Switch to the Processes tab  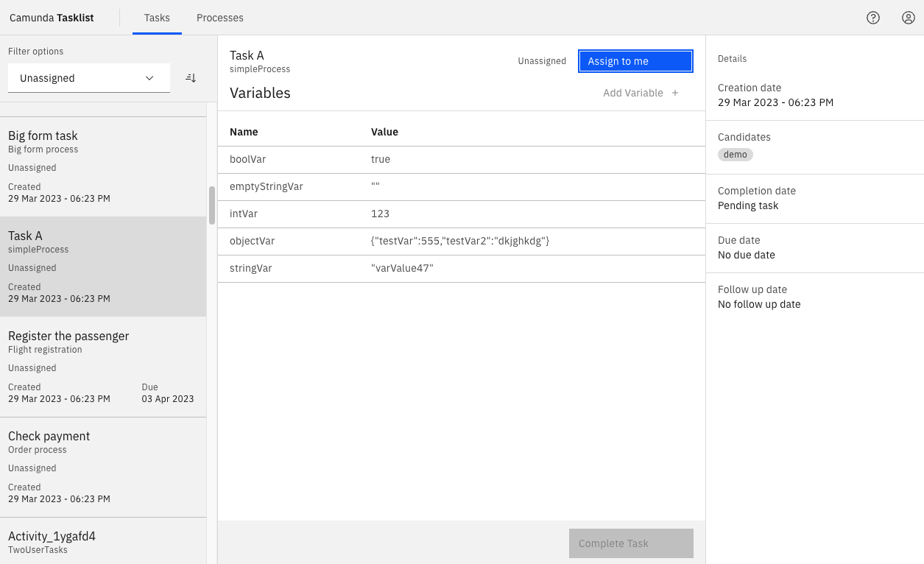pos(219,18)
